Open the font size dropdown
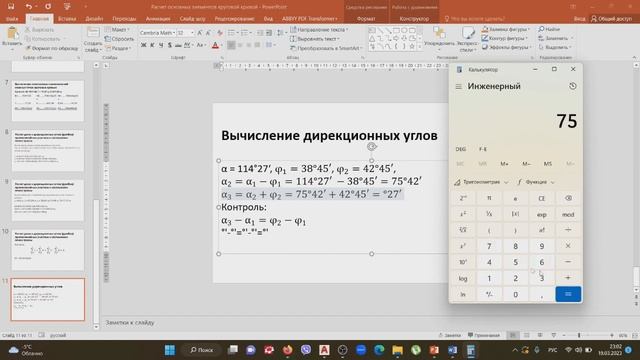The height and width of the screenshot is (360, 640). tap(192, 33)
